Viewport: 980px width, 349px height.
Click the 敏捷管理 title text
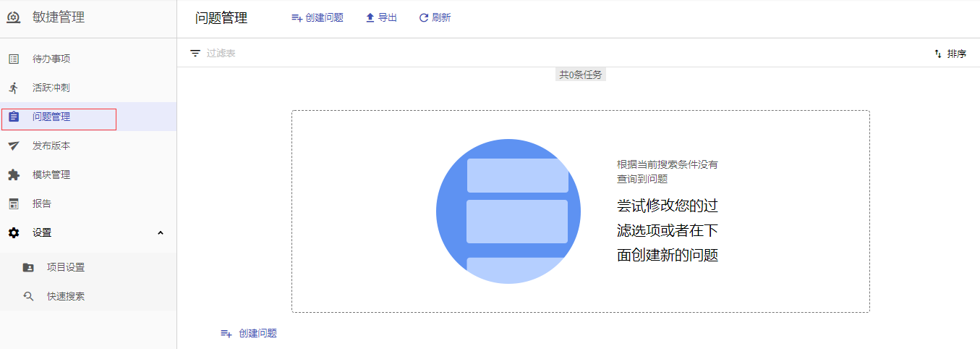point(59,17)
